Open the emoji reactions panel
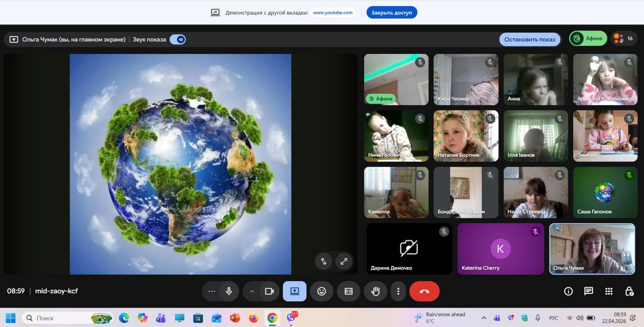The height and width of the screenshot is (327, 644). pos(322,291)
